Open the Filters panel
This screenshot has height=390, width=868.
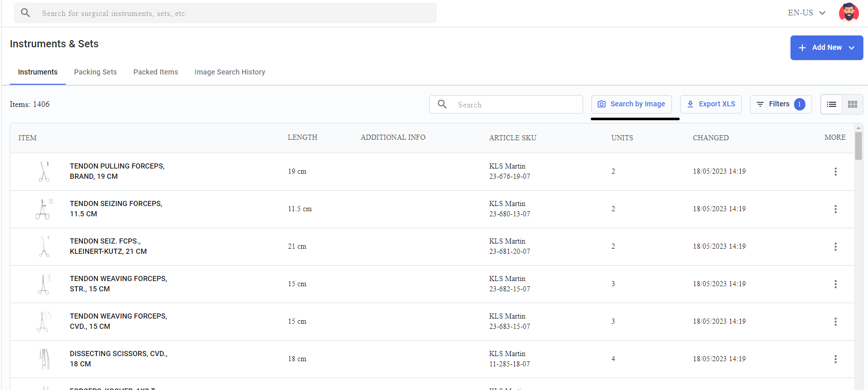click(x=781, y=104)
